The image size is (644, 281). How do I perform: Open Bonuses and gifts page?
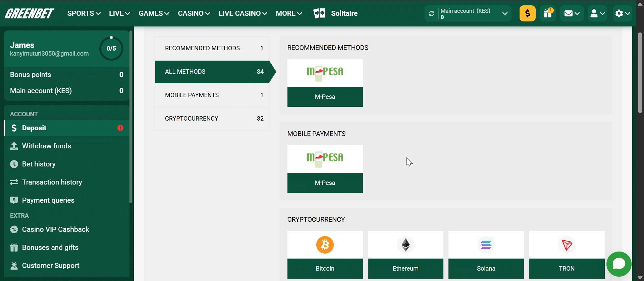[67, 248]
